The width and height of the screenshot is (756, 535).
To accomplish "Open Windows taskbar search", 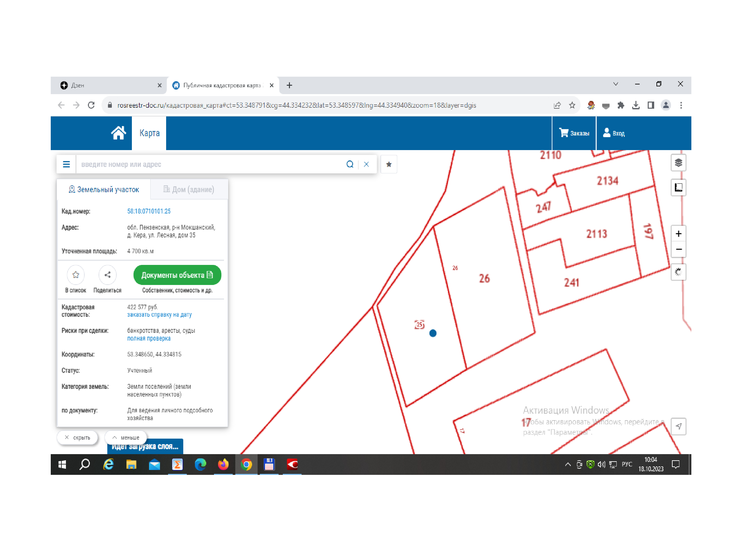I will point(85,464).
